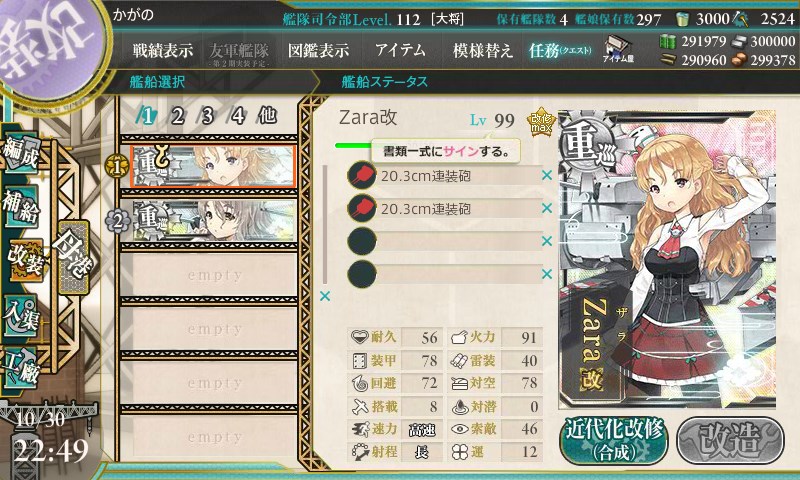Open the 図鑑表示 encyclopedia menu
Screen dimensions: 800x480
(x=318, y=50)
